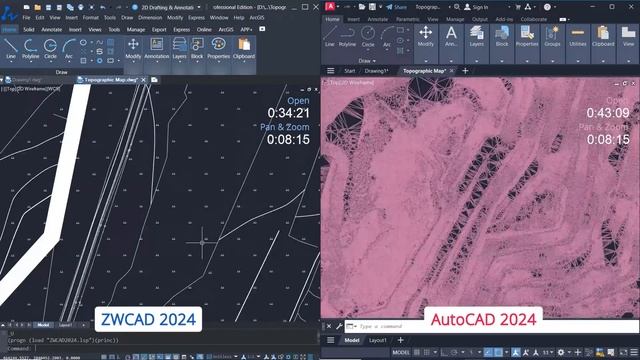This screenshot has height=360, width=640.
Task: Select the Circle tool in AutoCAD
Action: [368, 36]
